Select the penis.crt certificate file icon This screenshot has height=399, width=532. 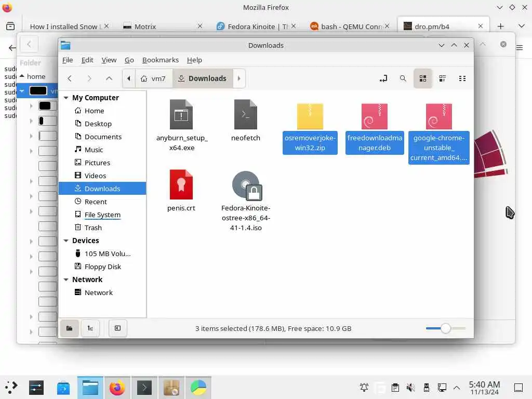181,184
